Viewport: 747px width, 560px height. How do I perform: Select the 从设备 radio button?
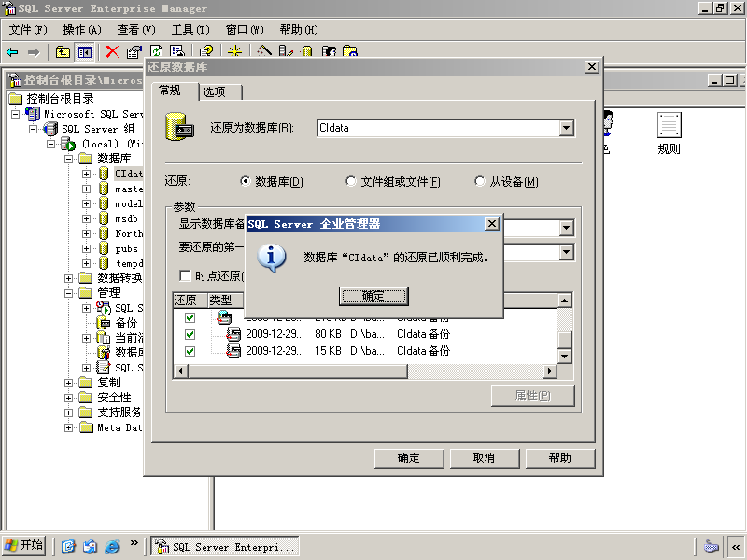click(480, 181)
